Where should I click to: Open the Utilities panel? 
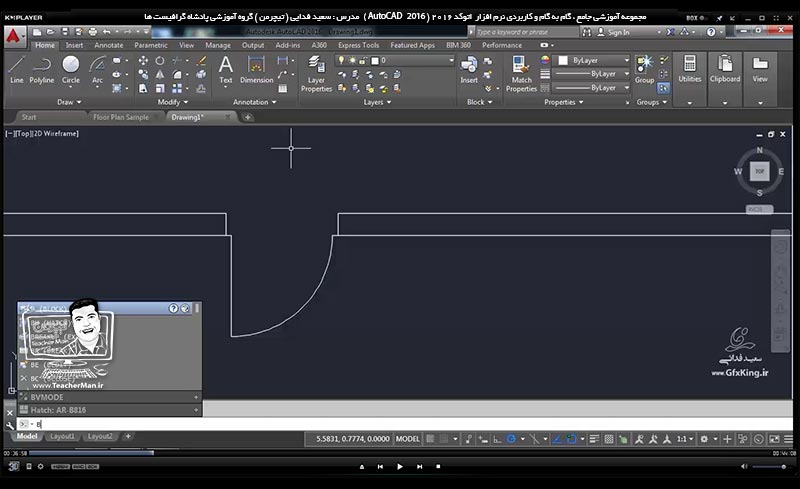click(690, 79)
